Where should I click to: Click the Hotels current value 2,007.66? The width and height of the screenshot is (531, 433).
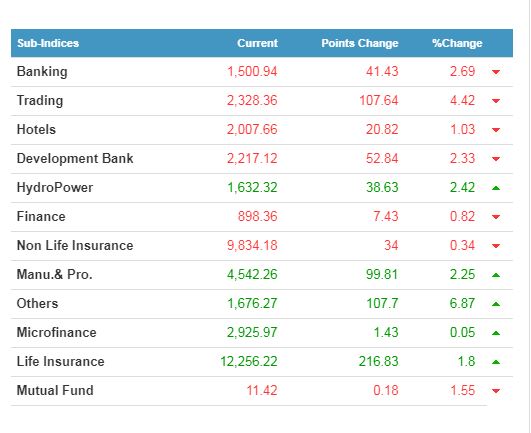pos(252,130)
